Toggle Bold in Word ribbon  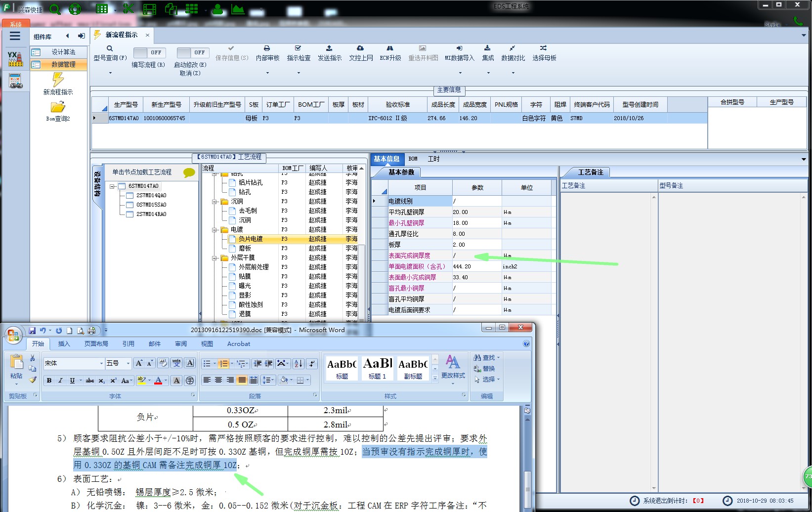click(49, 381)
